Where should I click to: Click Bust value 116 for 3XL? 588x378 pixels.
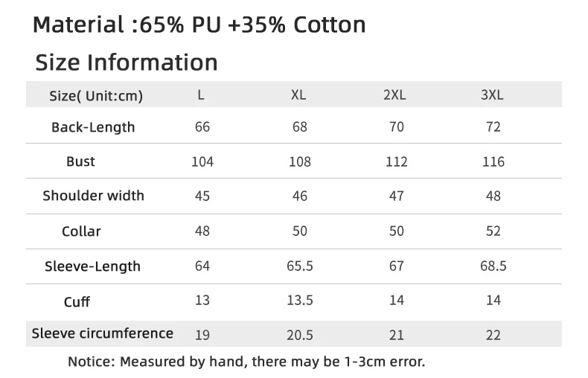[493, 161]
